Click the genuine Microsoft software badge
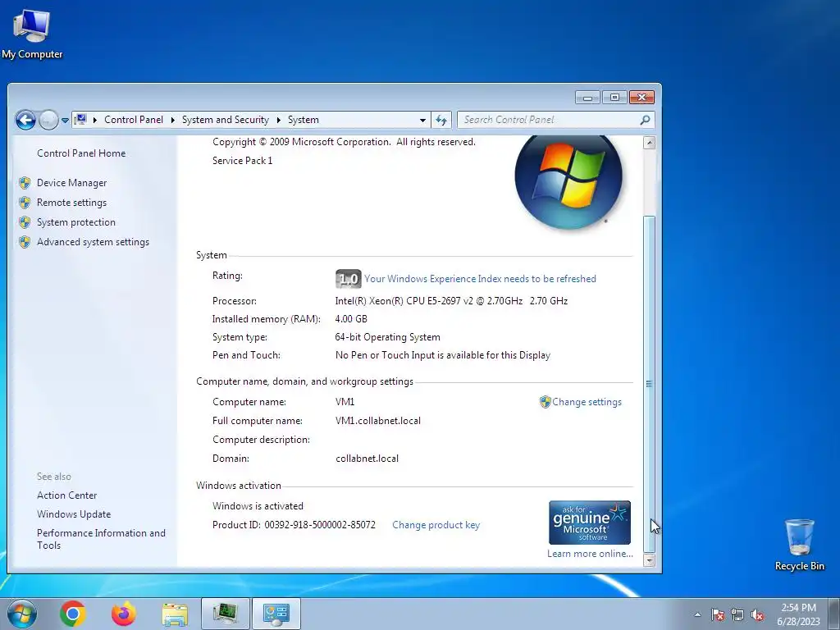 click(x=590, y=523)
